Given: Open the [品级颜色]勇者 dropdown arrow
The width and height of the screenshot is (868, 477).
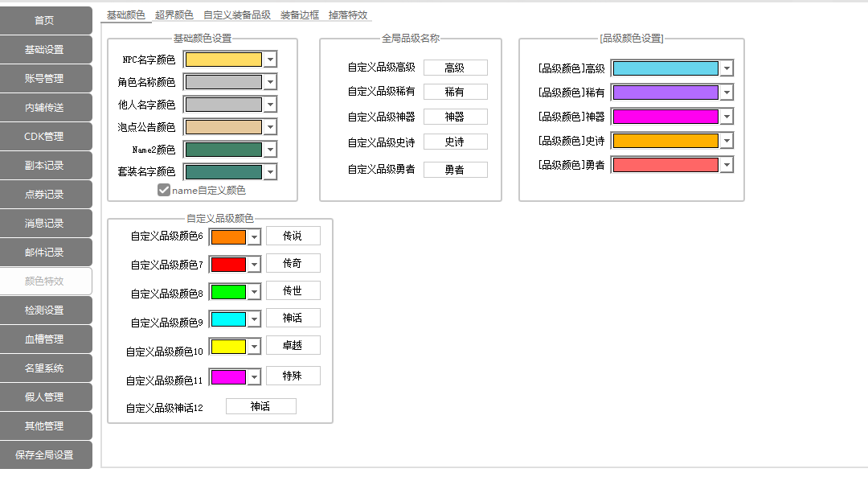Looking at the screenshot, I should [727, 165].
